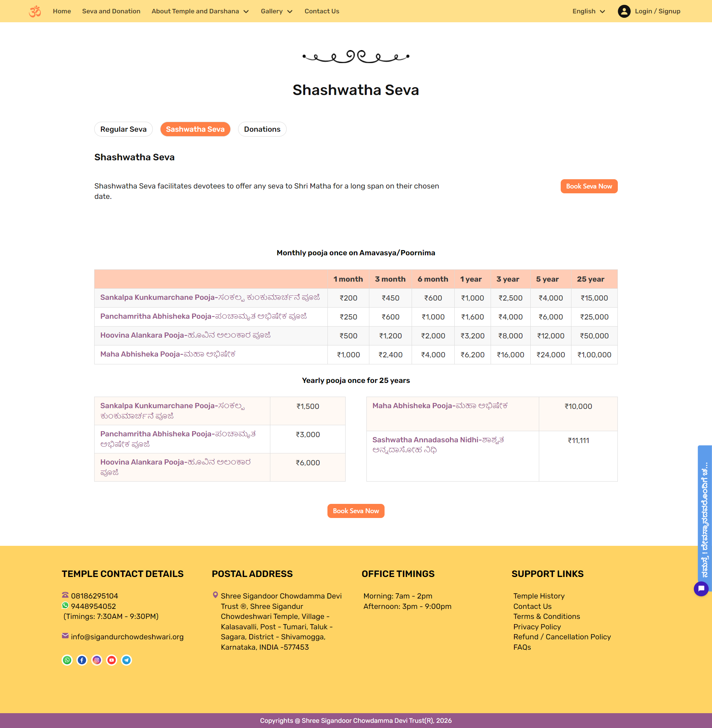
Task: Select Sashwatha Annadasoha Nidhi in the yearly table
Action: [x=438, y=445]
